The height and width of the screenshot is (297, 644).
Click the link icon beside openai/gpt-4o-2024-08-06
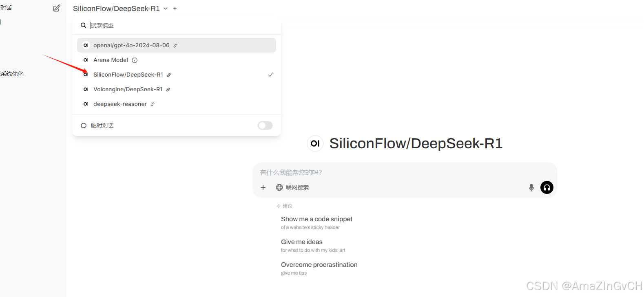click(x=175, y=46)
